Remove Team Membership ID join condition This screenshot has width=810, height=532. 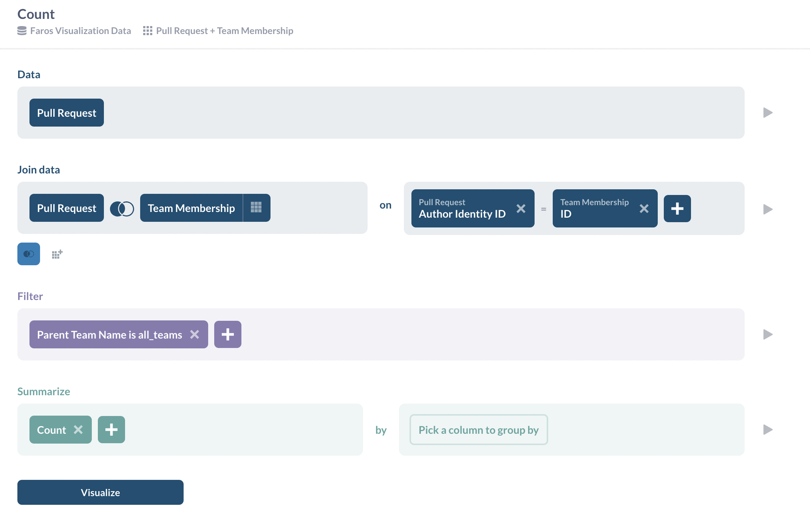tap(644, 209)
